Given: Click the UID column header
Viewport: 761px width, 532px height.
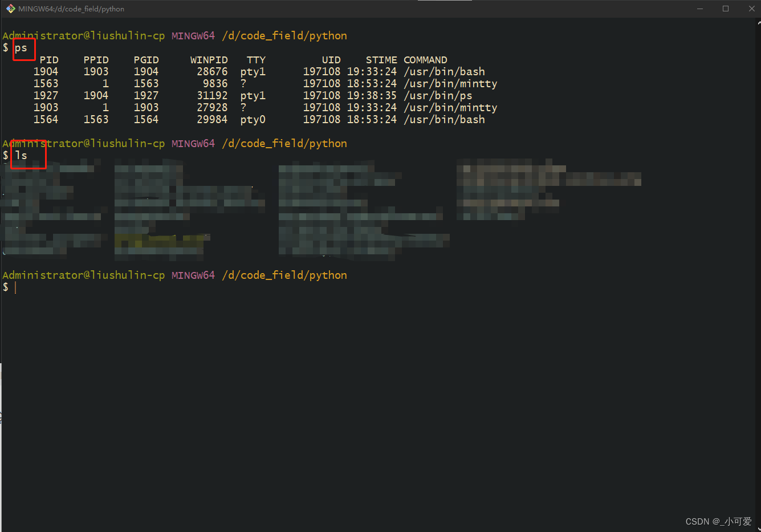Looking at the screenshot, I should 331,60.
